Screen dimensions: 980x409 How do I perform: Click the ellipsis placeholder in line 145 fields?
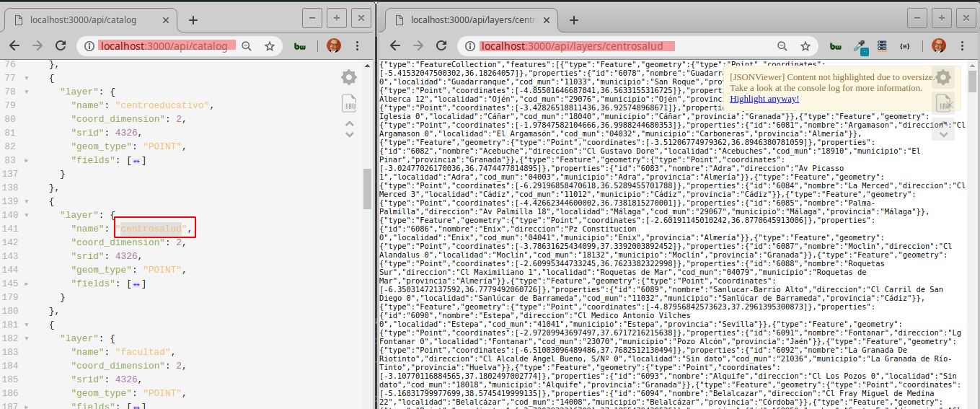pos(136,283)
